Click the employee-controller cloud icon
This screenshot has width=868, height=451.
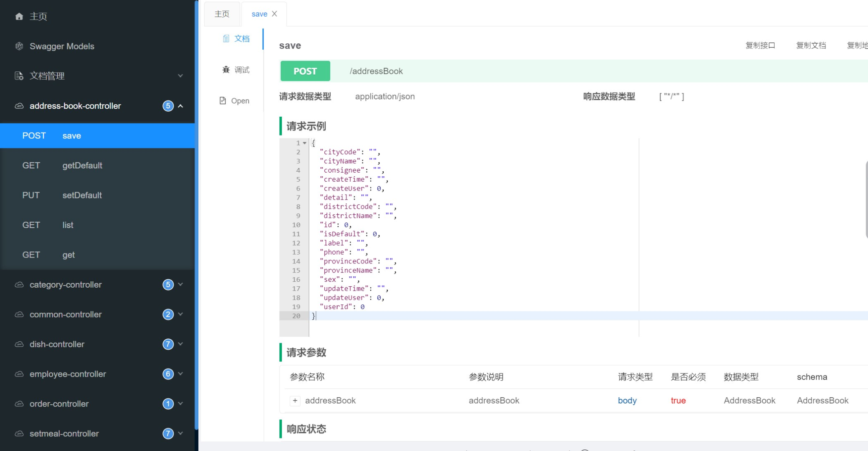pyautogui.click(x=19, y=374)
